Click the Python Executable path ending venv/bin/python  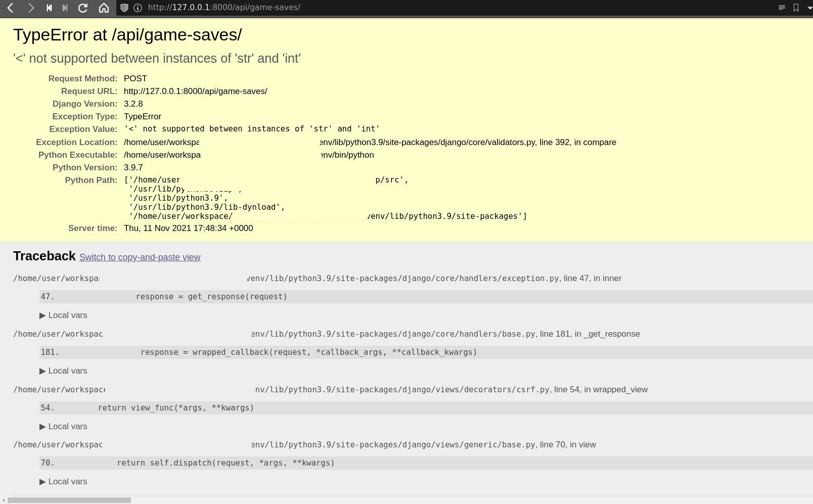point(249,155)
